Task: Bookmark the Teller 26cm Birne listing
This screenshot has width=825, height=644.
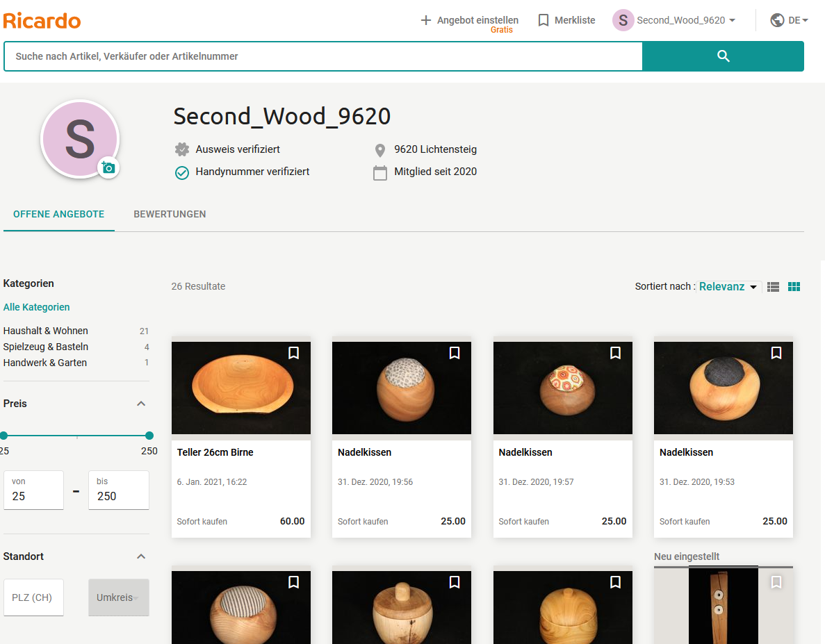Action: [x=293, y=352]
